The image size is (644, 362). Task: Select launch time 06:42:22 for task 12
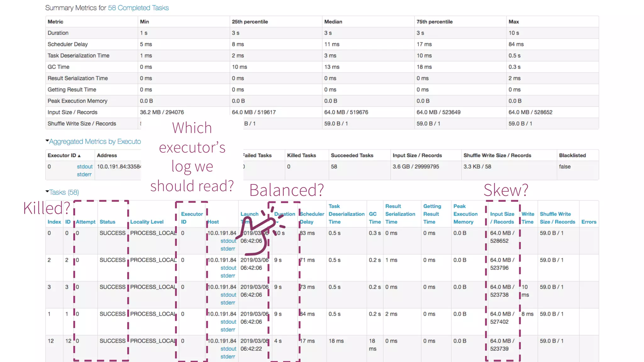[251, 349]
